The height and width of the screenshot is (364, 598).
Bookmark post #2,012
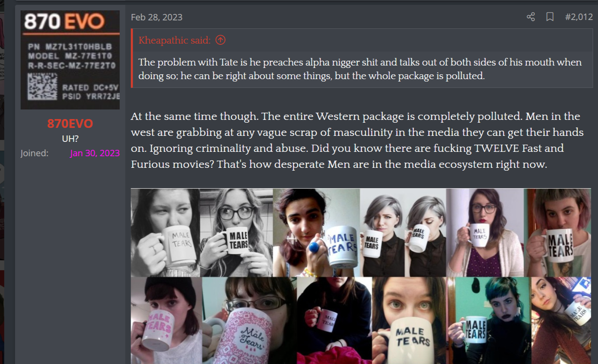tap(550, 17)
